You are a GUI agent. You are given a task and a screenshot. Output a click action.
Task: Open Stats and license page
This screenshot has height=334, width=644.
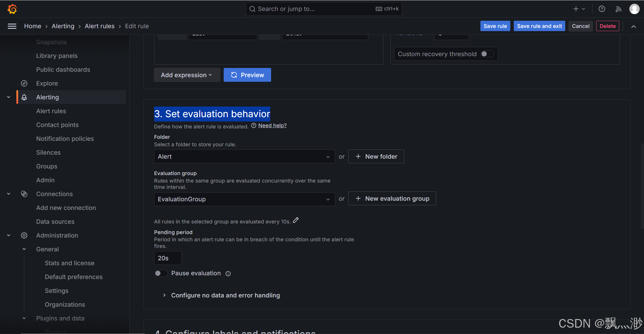(70, 263)
